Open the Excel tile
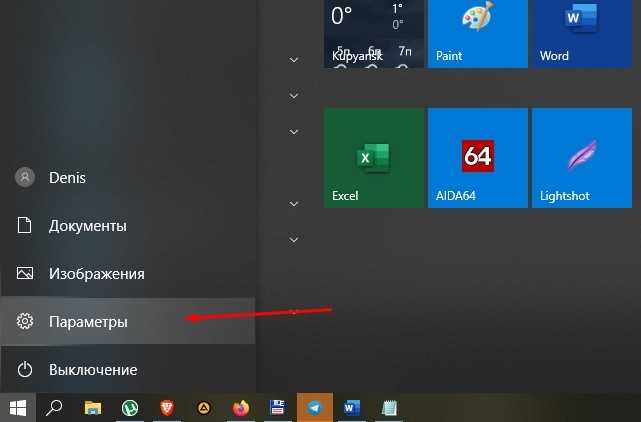The height and width of the screenshot is (422, 641). point(374,158)
